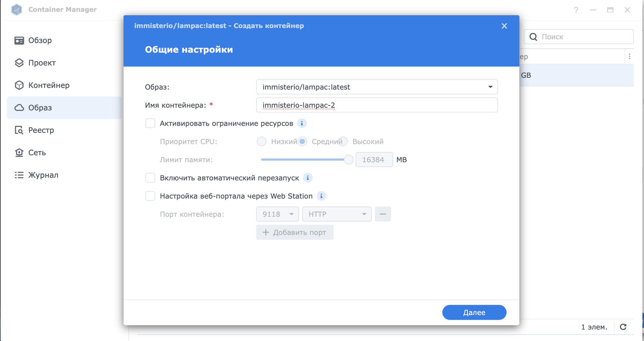
Task: Toggle the automatic restart checkbox
Action: pyautogui.click(x=150, y=178)
